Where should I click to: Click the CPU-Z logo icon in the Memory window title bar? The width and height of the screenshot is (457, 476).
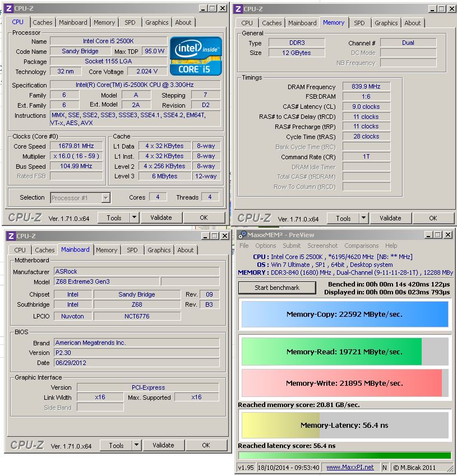(x=238, y=9)
